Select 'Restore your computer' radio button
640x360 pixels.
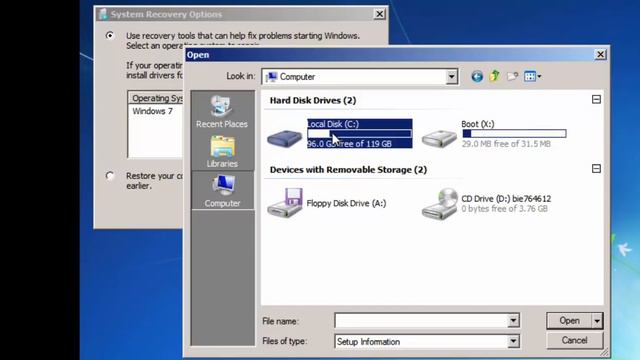click(x=110, y=176)
